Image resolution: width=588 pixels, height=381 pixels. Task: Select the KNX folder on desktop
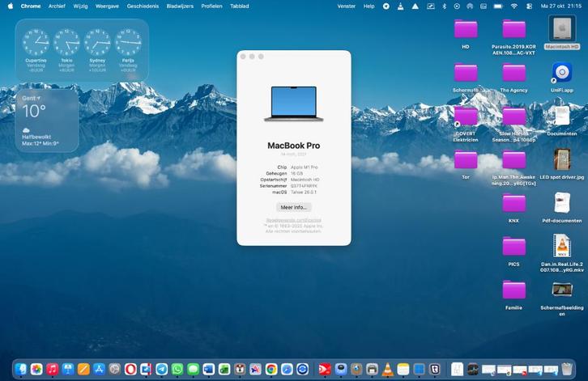coord(513,204)
